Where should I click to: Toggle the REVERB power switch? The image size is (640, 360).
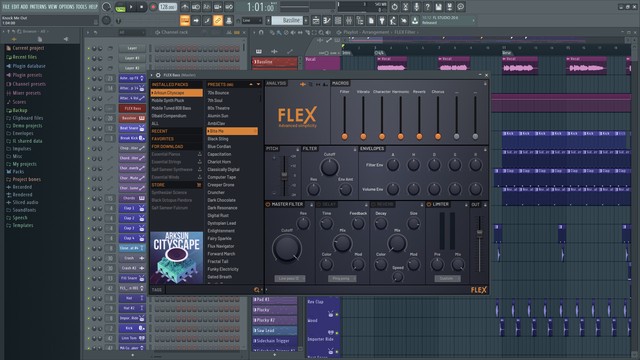[x=373, y=204]
